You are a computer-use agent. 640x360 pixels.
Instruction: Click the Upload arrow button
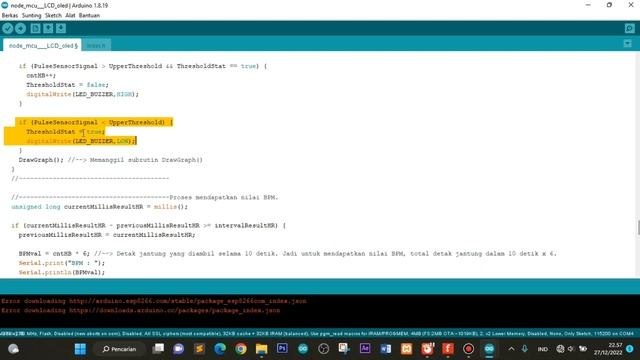click(x=20, y=28)
